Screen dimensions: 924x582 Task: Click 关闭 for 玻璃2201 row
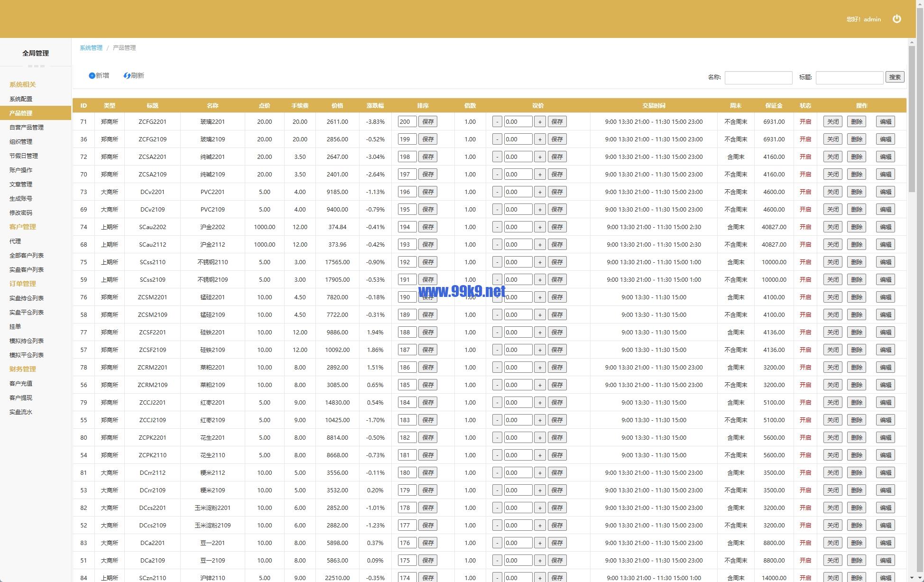[x=832, y=121]
